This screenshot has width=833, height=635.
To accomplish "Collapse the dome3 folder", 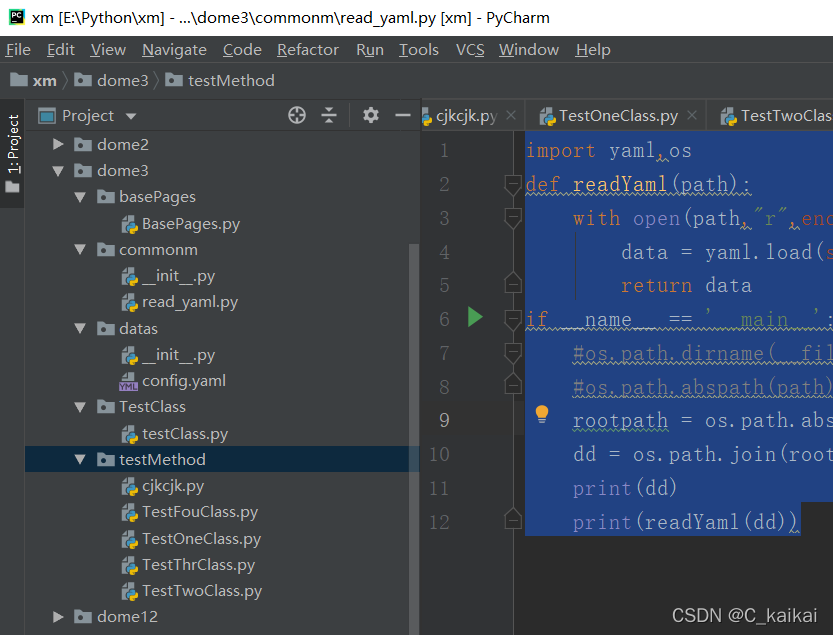I will click(x=58, y=171).
